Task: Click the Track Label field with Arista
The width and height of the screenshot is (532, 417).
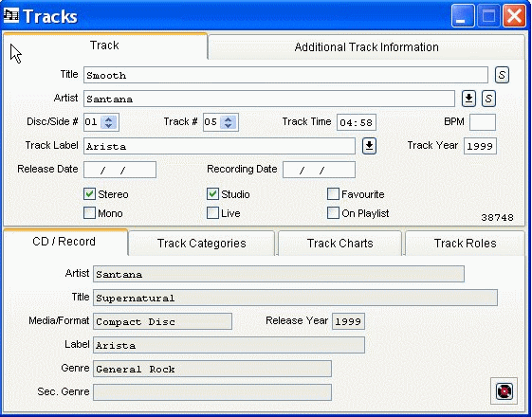Action: tap(219, 146)
